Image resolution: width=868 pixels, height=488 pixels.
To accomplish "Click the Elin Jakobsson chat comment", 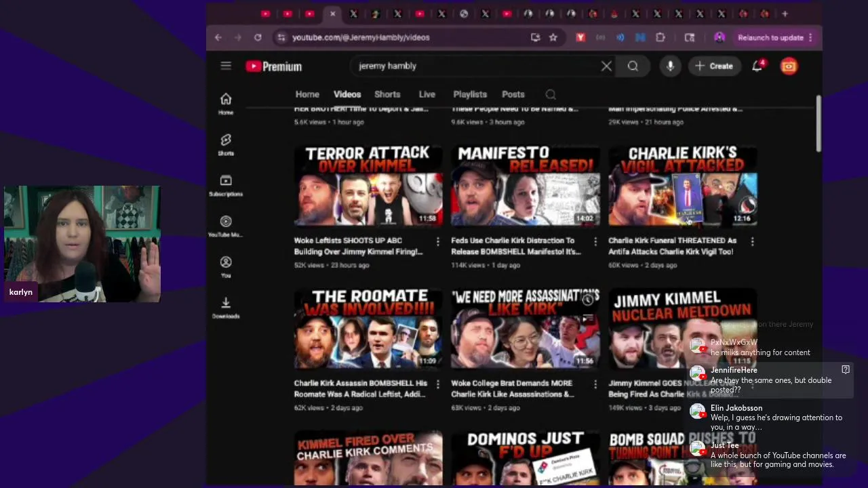I will click(x=770, y=418).
